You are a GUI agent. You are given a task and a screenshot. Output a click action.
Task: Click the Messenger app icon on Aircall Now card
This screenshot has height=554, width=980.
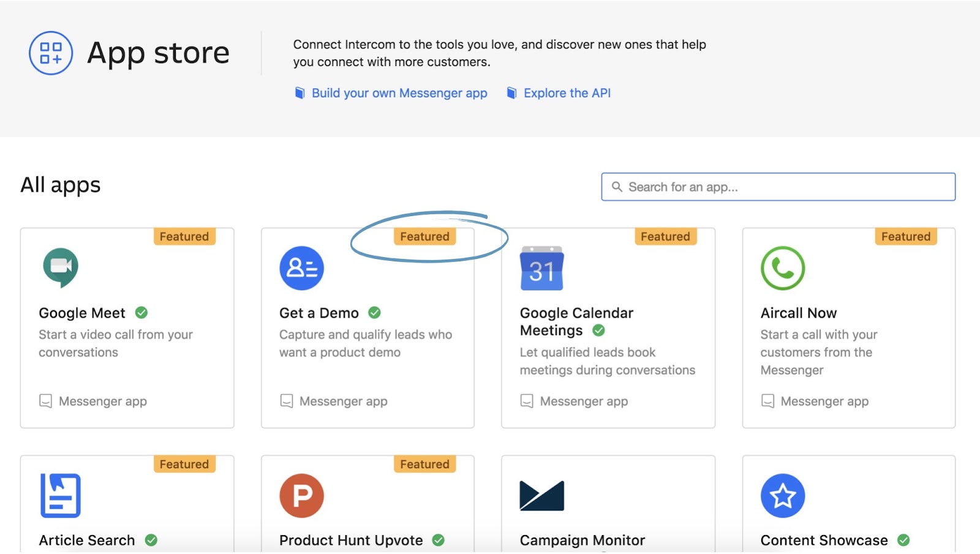[x=768, y=401]
